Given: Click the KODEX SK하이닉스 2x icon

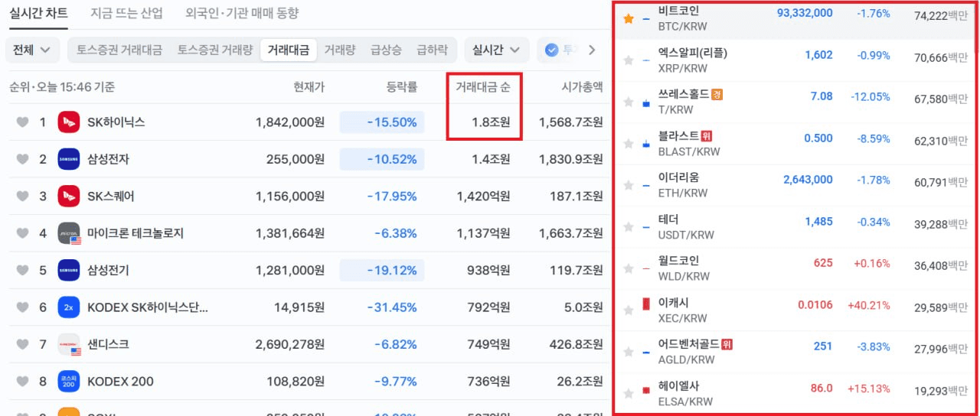Looking at the screenshot, I should 69,307.
